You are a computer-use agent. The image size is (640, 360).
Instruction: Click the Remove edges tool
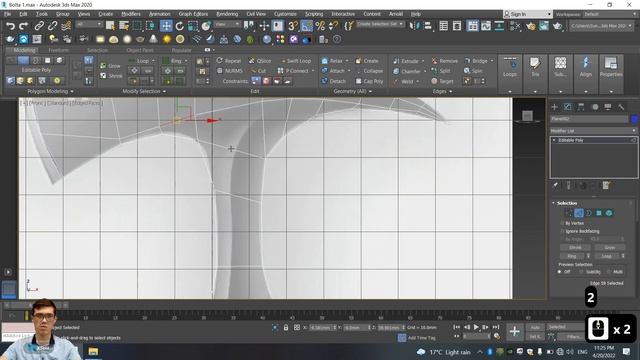(x=444, y=61)
